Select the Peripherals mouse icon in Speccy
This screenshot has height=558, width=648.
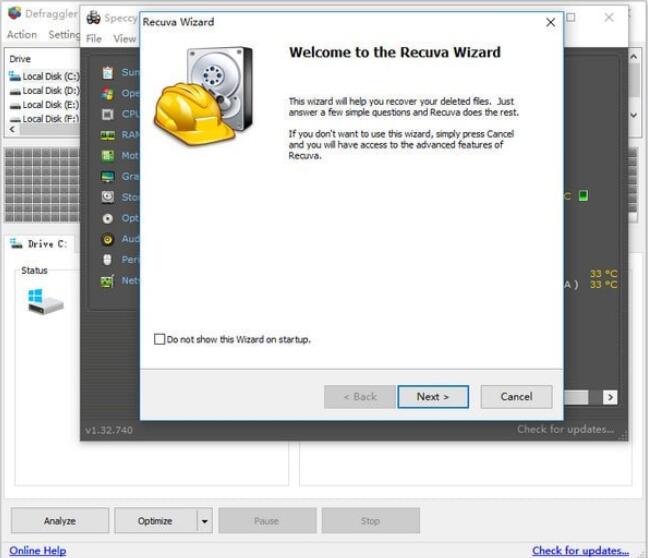click(x=107, y=260)
